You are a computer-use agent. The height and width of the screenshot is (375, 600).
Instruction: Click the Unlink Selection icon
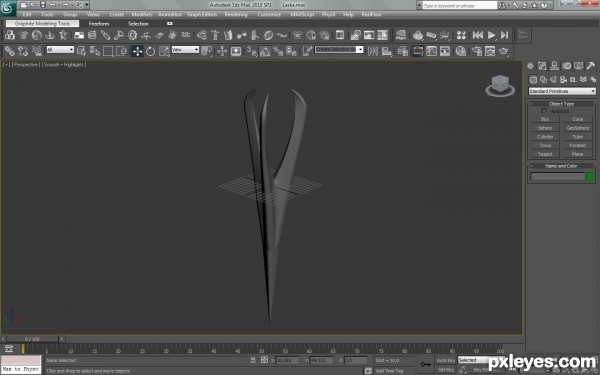pyautogui.click(x=23, y=51)
